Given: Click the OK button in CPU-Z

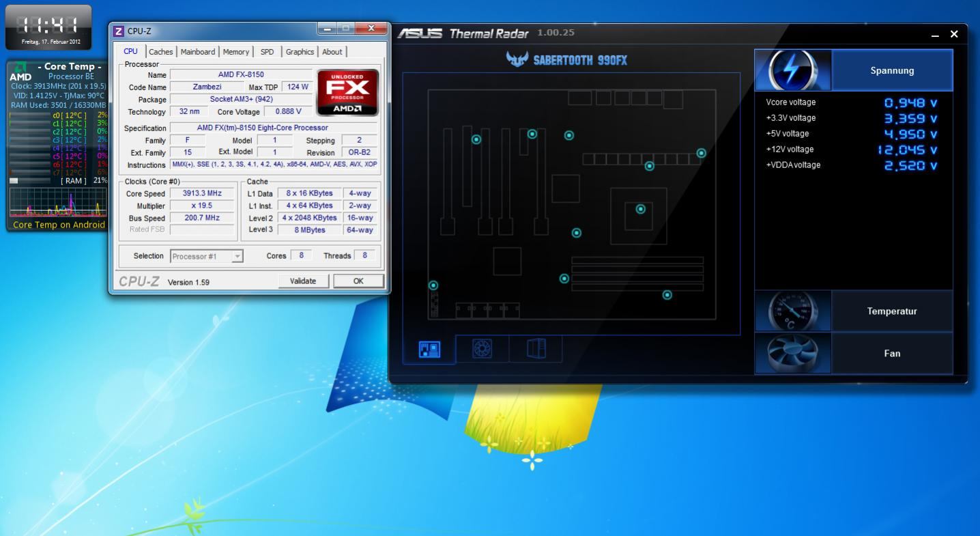Looking at the screenshot, I should [x=358, y=281].
